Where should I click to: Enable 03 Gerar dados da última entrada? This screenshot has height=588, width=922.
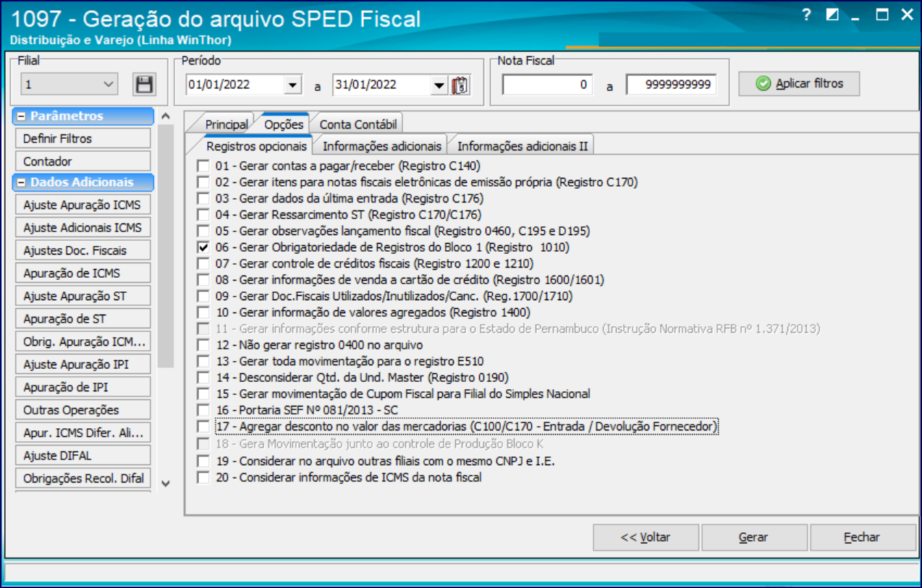[x=203, y=198]
